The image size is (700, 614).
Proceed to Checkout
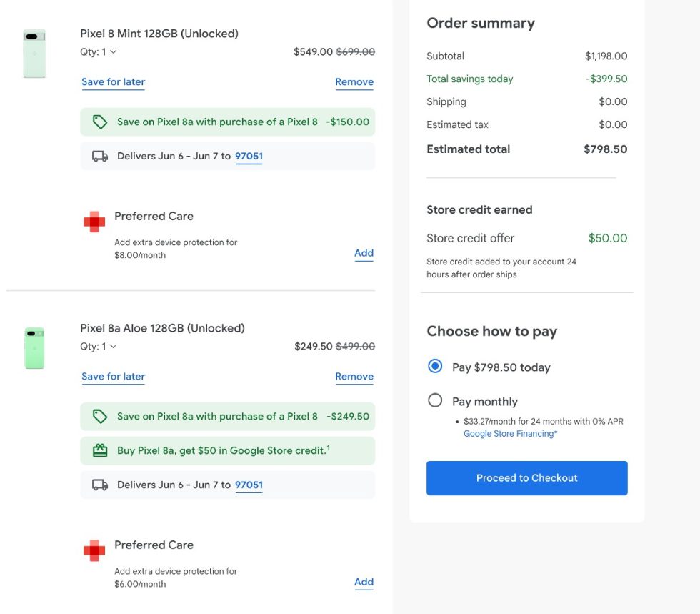(526, 478)
